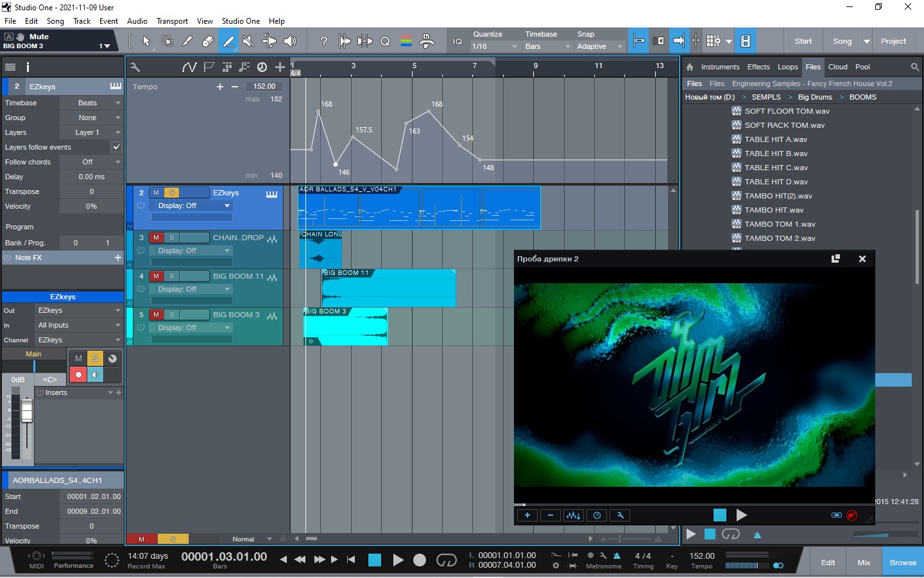Toggle the Inserts power button

[x=40, y=392]
